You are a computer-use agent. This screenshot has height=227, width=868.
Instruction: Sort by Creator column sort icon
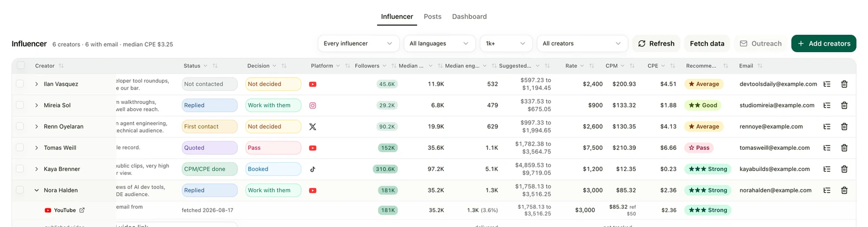pyautogui.click(x=61, y=66)
